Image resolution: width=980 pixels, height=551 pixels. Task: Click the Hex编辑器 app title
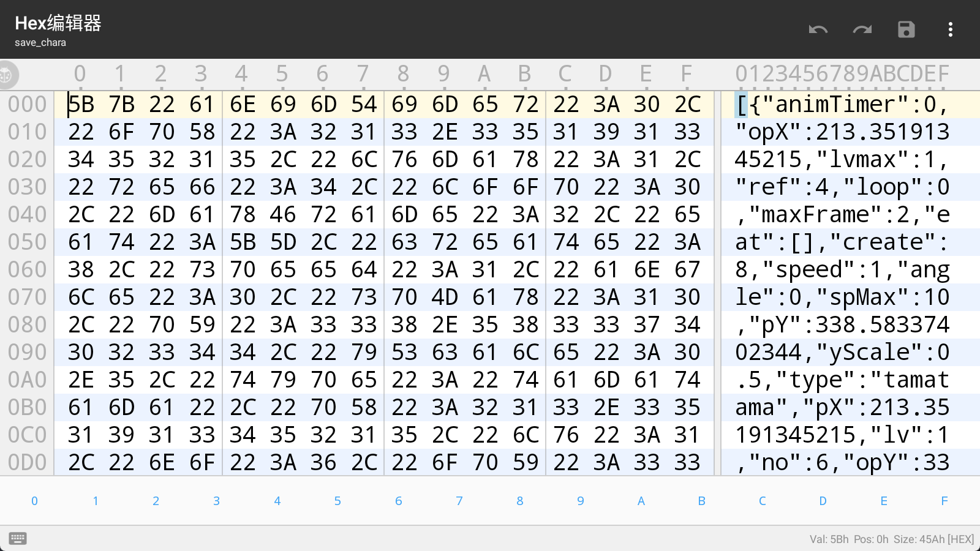(58, 23)
